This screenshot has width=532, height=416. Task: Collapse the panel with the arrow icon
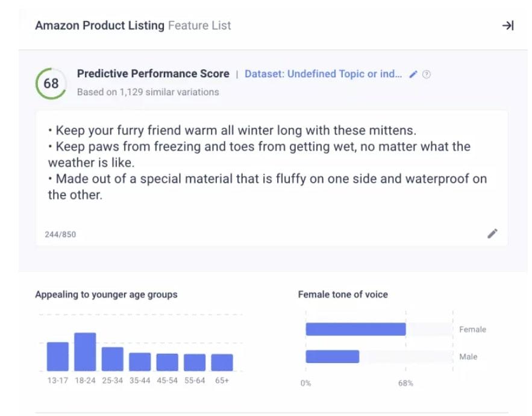pyautogui.click(x=508, y=25)
